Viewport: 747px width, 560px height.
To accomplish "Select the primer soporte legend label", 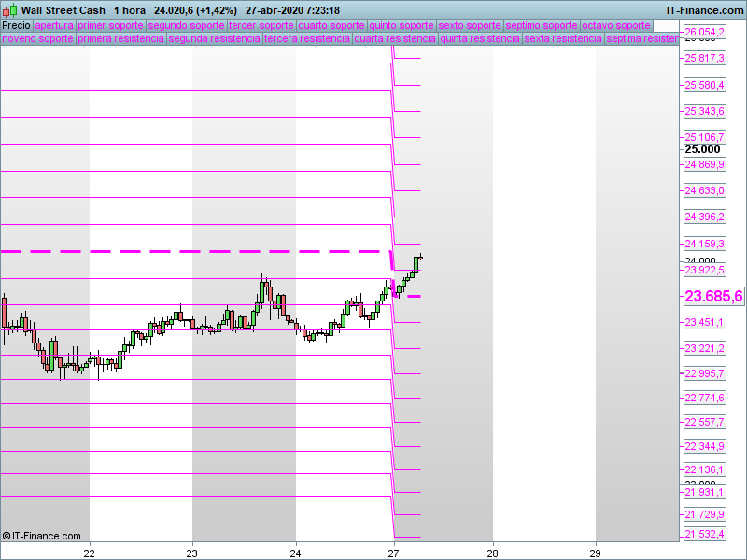I will 110,25.
